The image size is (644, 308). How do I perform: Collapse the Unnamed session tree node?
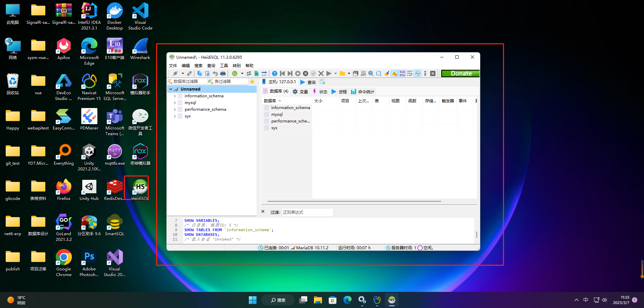pyautogui.click(x=171, y=89)
